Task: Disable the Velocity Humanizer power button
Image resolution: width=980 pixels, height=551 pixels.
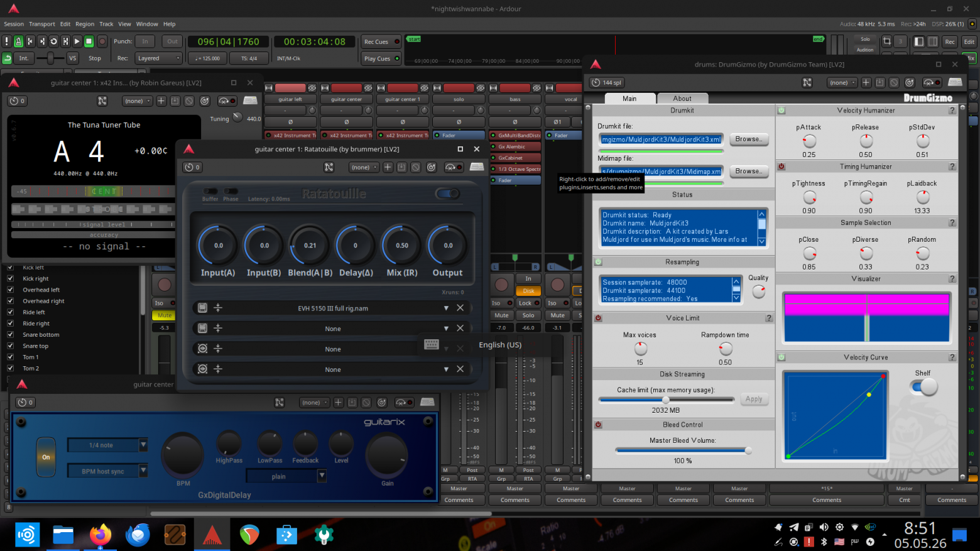Action: click(x=781, y=111)
